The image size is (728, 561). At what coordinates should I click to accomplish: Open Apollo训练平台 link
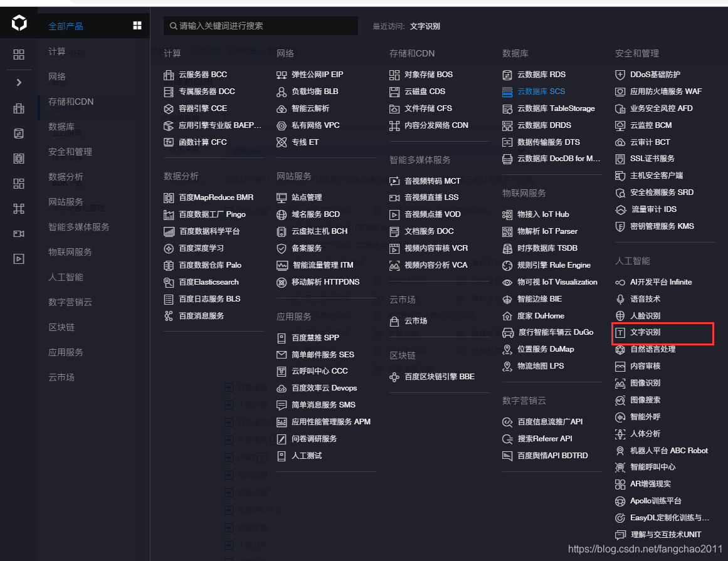[655, 501]
